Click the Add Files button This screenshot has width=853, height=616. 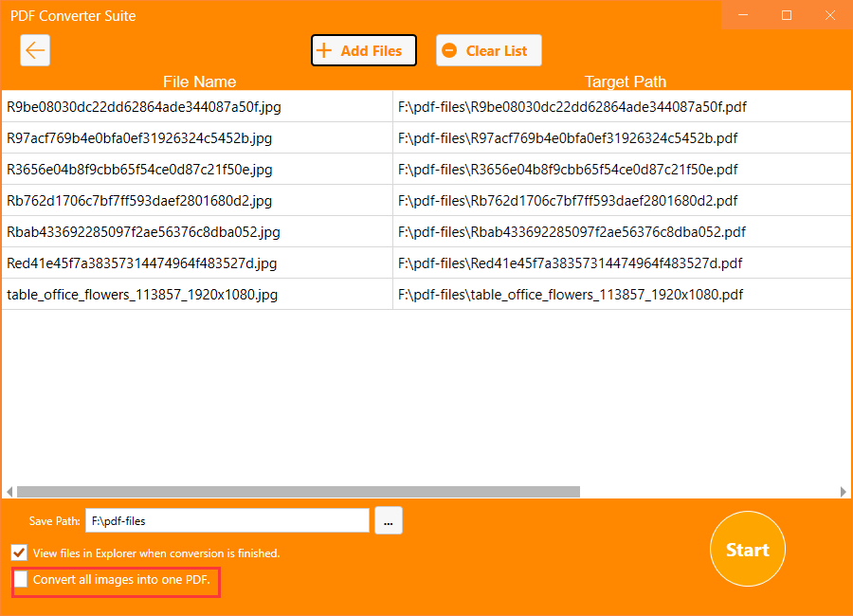pos(363,51)
